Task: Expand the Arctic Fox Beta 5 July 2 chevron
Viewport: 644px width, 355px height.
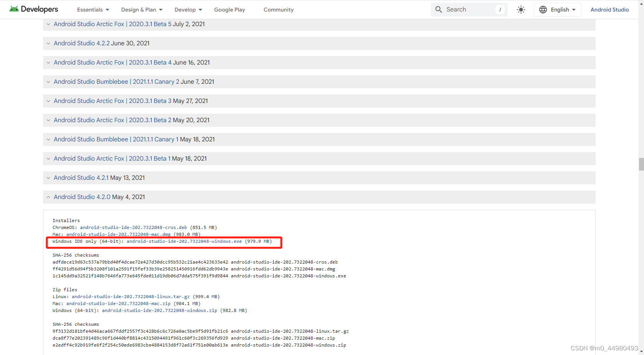Action: pos(48,24)
